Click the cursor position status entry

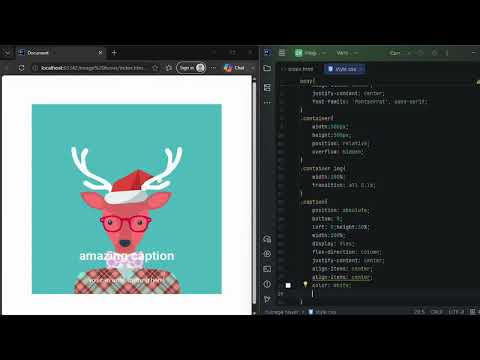pyautogui.click(x=419, y=312)
